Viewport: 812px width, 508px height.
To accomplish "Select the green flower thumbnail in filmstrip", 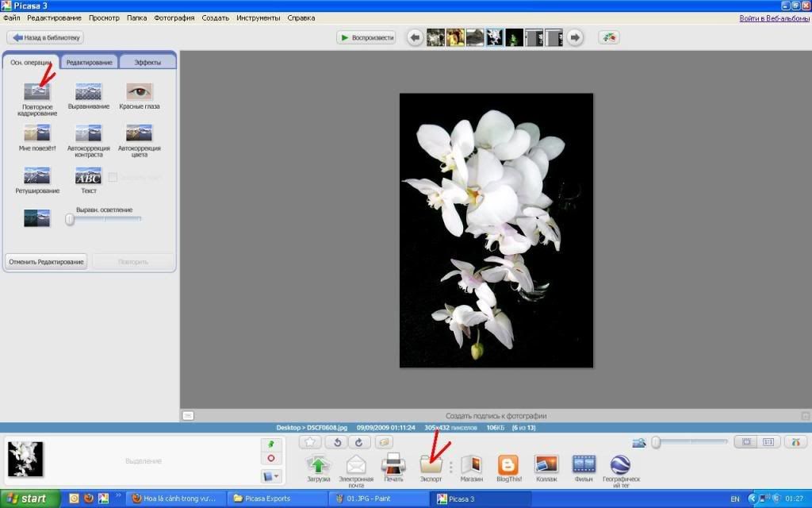I will pos(515,37).
